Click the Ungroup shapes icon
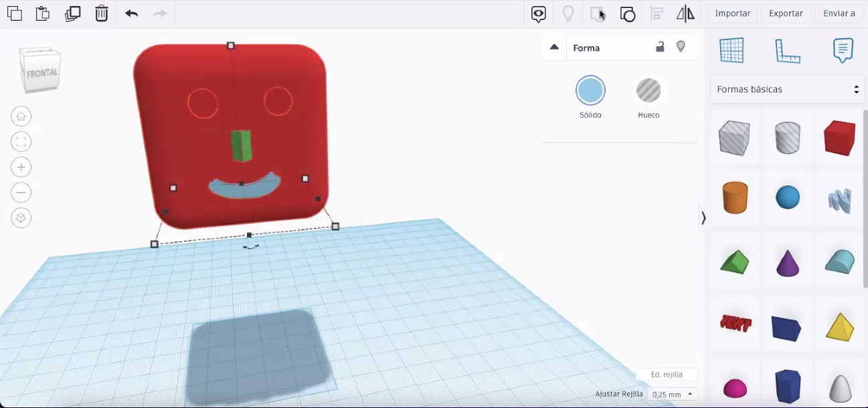Viewport: 868px width, 408px height. coord(627,14)
